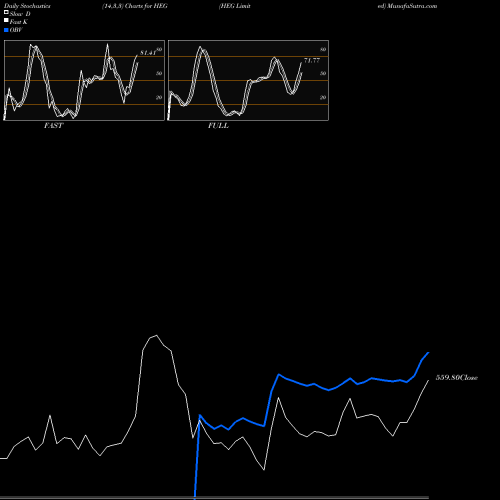Click the white close price line's highest peak
Viewport: 500px width, 500px height.
click(x=156, y=336)
